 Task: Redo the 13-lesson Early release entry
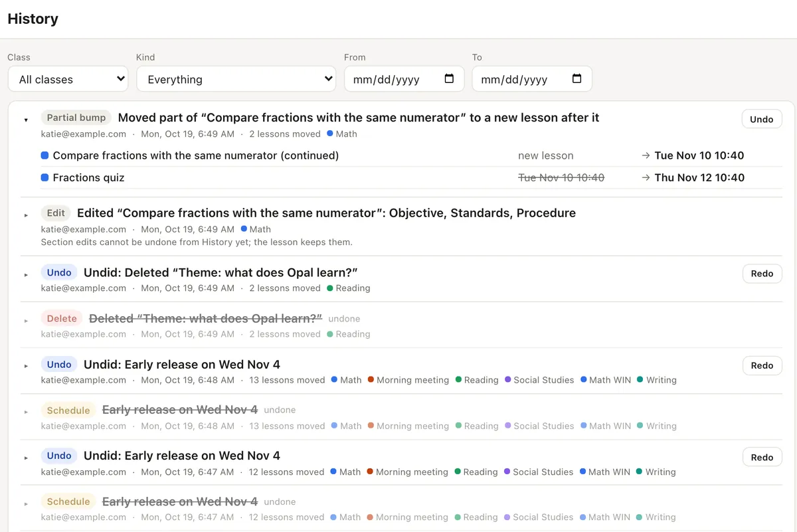pos(762,365)
